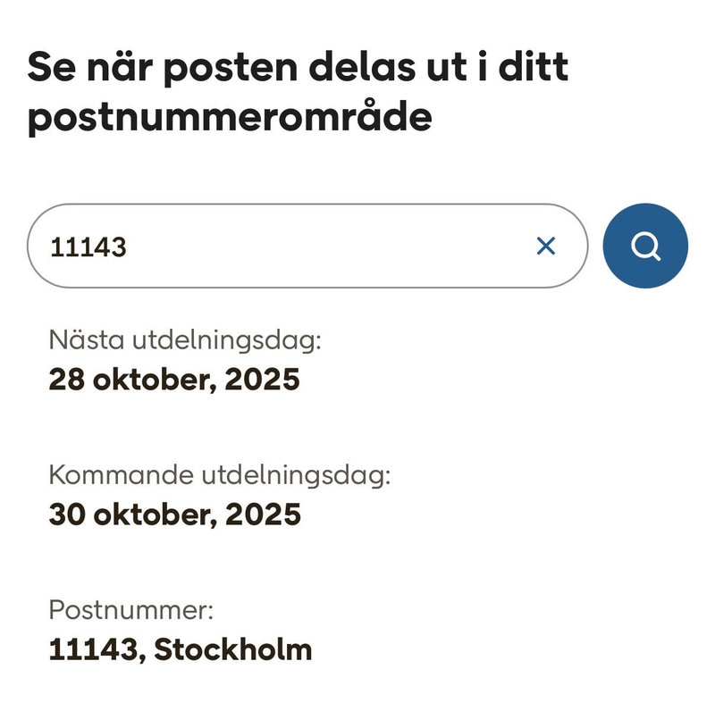Screen dimensions: 715x728
Task: Click the "Kommande utdelningsdag:" label
Action: pos(220,475)
